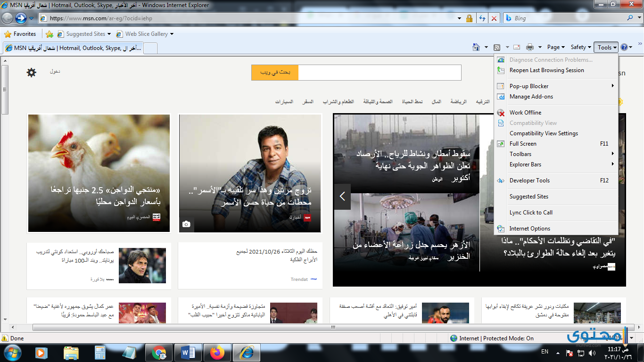The width and height of the screenshot is (644, 362).
Task: Expand Toolbars submenu
Action: tap(556, 154)
